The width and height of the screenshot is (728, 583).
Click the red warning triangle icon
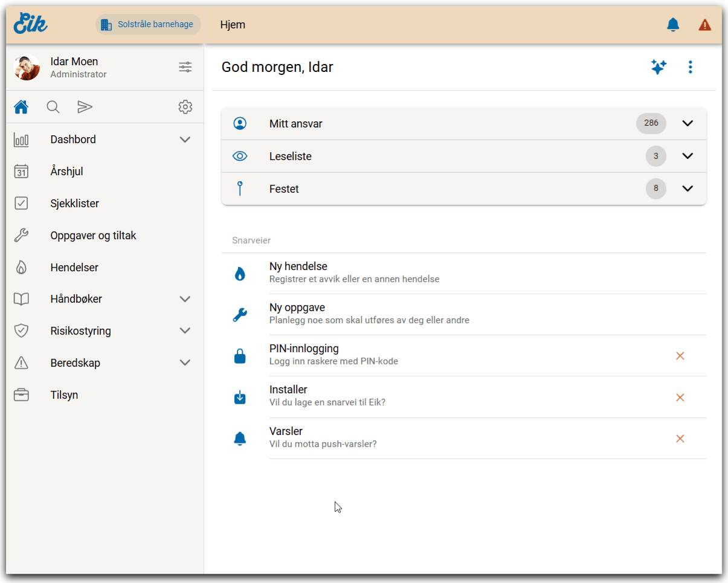[704, 25]
